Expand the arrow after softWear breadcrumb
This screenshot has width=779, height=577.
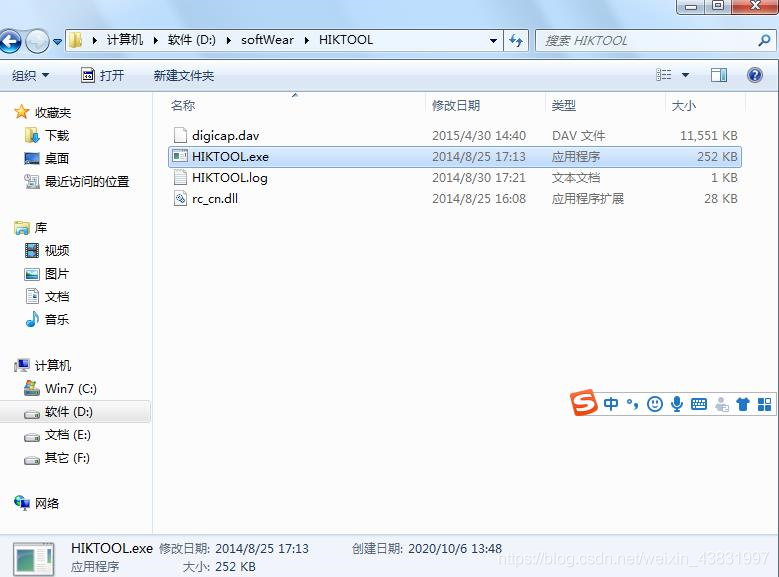(x=307, y=40)
